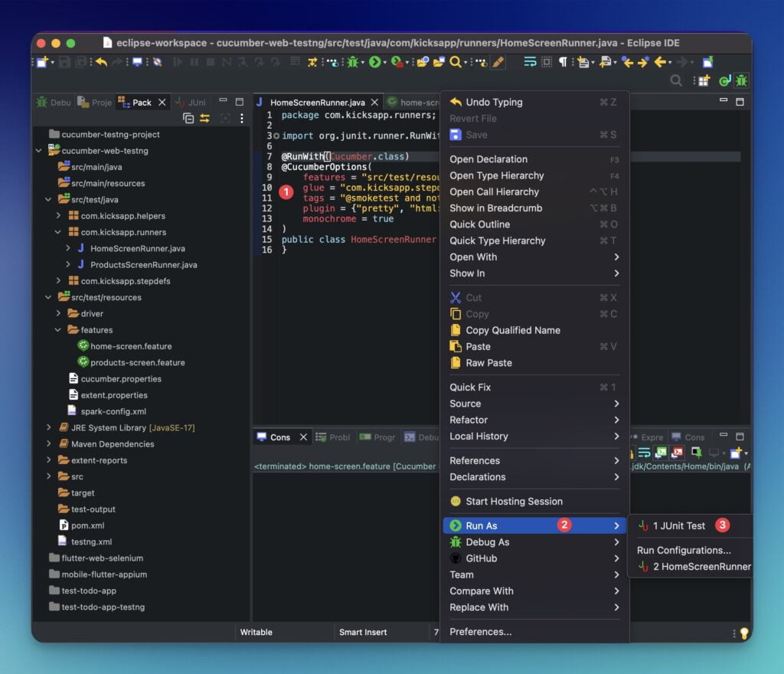Toggle Show Whitespace Characters pilcrow icon
Screen dimensions: 784x674
tap(563, 62)
